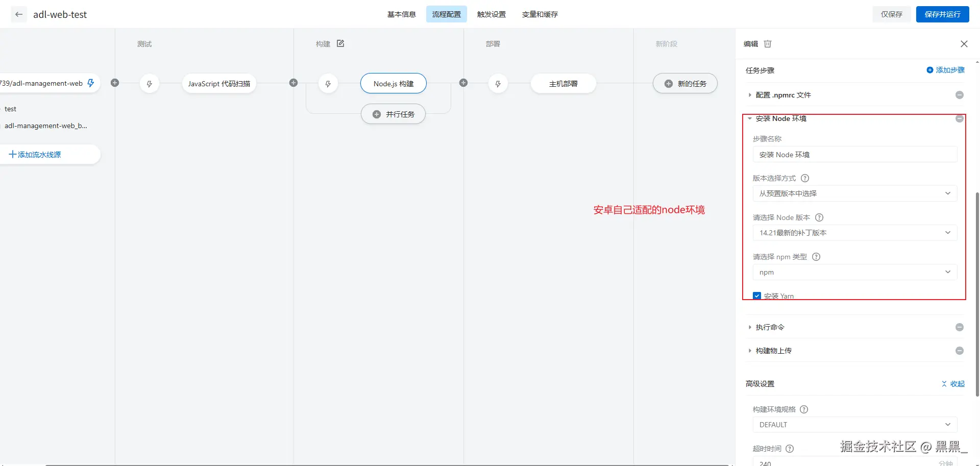Click the lightning icon beside adl-management-web source

(x=91, y=83)
